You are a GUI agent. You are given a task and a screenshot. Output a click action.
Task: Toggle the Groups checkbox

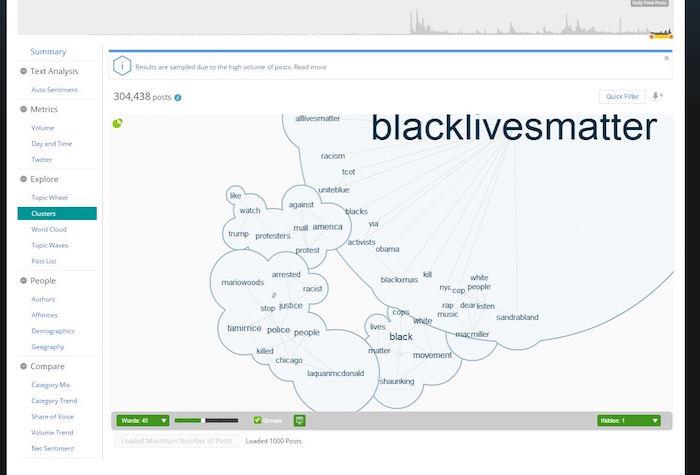pyautogui.click(x=257, y=420)
